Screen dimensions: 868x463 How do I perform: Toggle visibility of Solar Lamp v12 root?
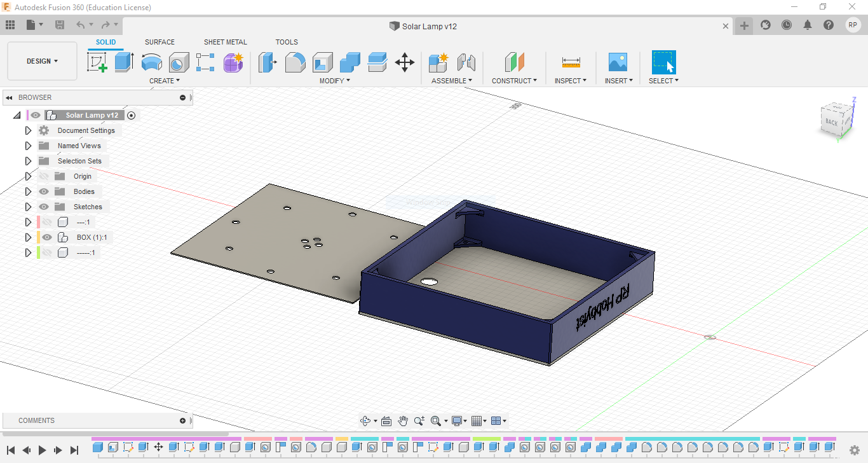36,115
